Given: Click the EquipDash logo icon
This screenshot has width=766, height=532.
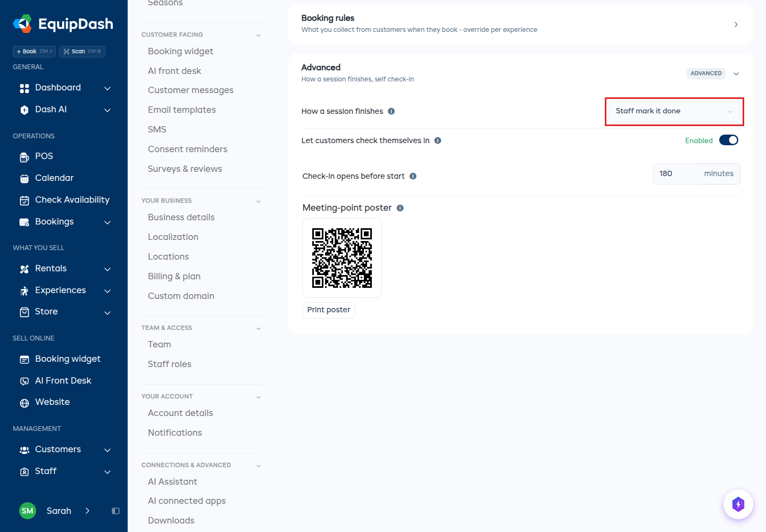Looking at the screenshot, I should click(22, 24).
